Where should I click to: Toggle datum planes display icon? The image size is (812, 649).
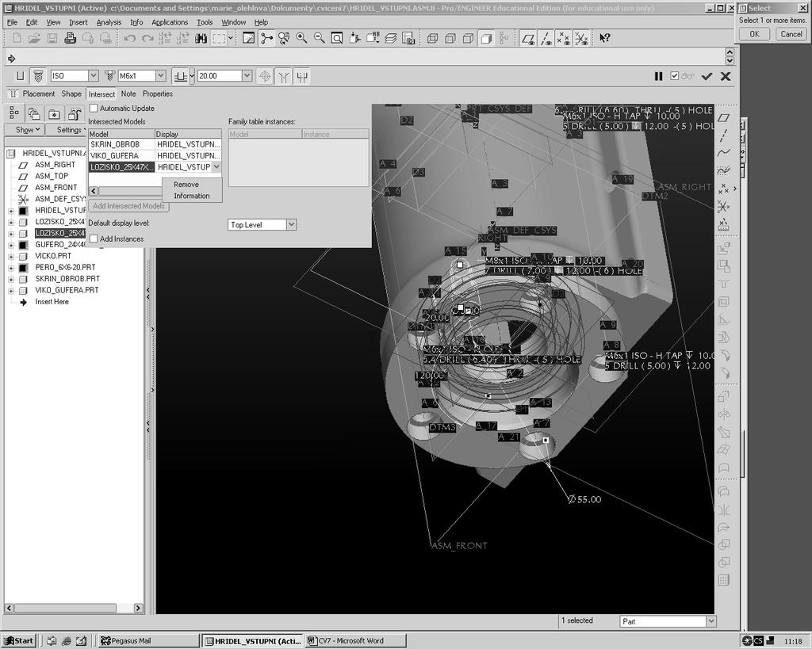pos(528,38)
